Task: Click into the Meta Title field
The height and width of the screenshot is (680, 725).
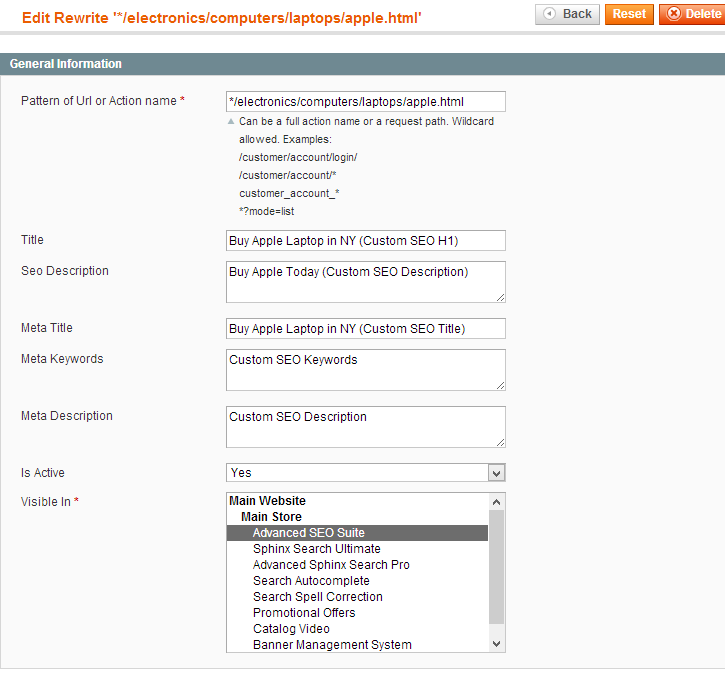Action: pyautogui.click(x=366, y=329)
